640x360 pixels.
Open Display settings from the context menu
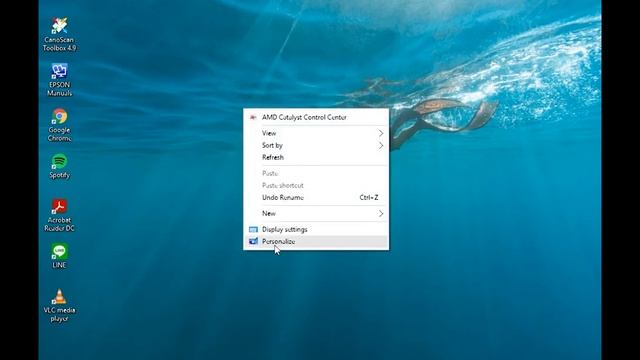(x=316, y=229)
